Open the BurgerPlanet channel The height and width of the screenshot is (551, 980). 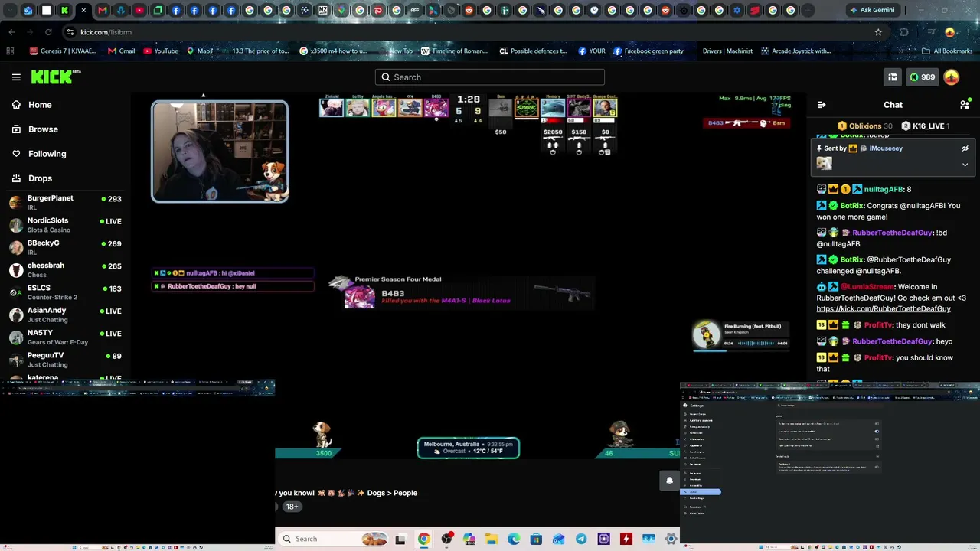[x=65, y=202]
